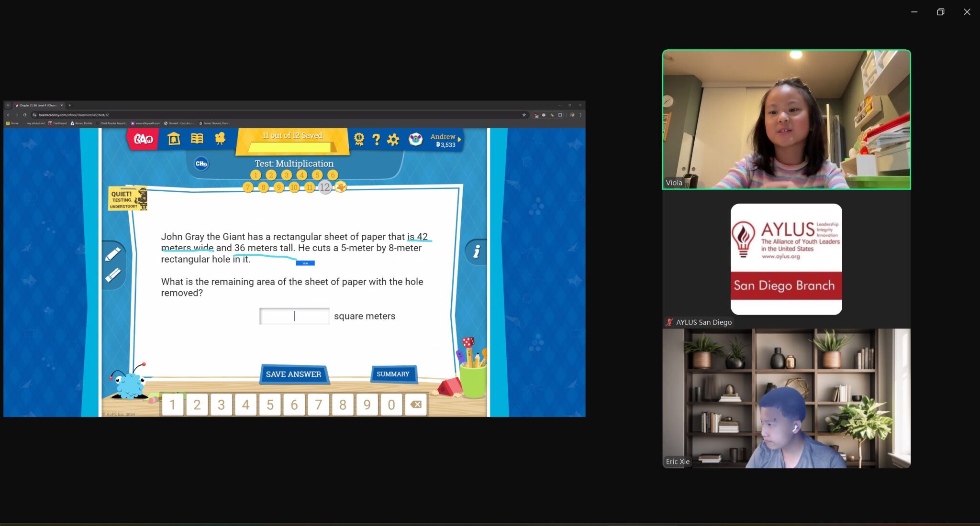Go to test question 4
980x526 pixels.
click(301, 175)
